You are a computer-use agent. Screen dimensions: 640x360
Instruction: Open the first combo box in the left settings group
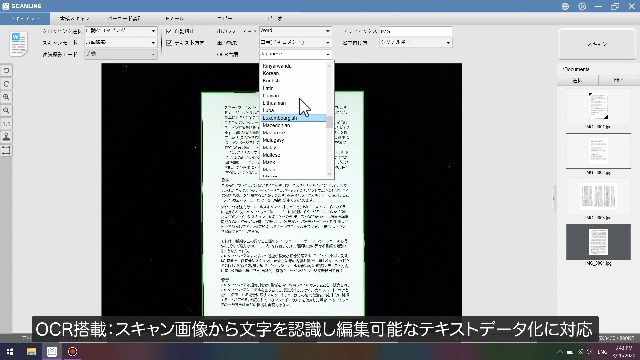(x=121, y=31)
